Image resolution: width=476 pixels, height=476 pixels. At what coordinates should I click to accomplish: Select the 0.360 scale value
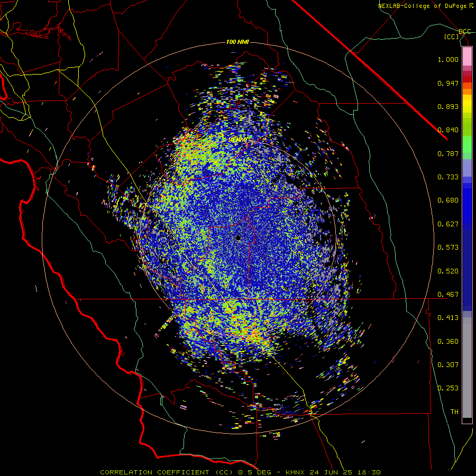(448, 342)
